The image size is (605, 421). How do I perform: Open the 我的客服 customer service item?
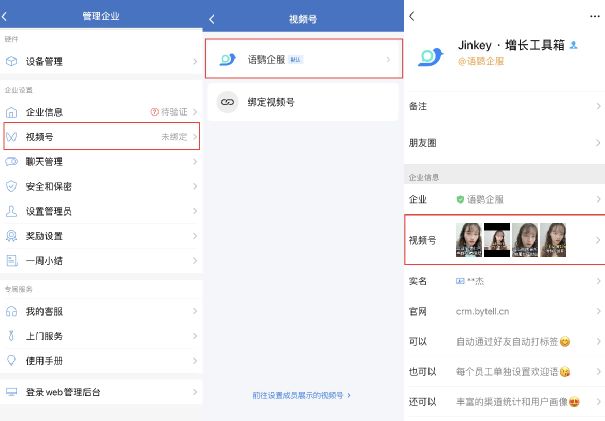point(101,311)
